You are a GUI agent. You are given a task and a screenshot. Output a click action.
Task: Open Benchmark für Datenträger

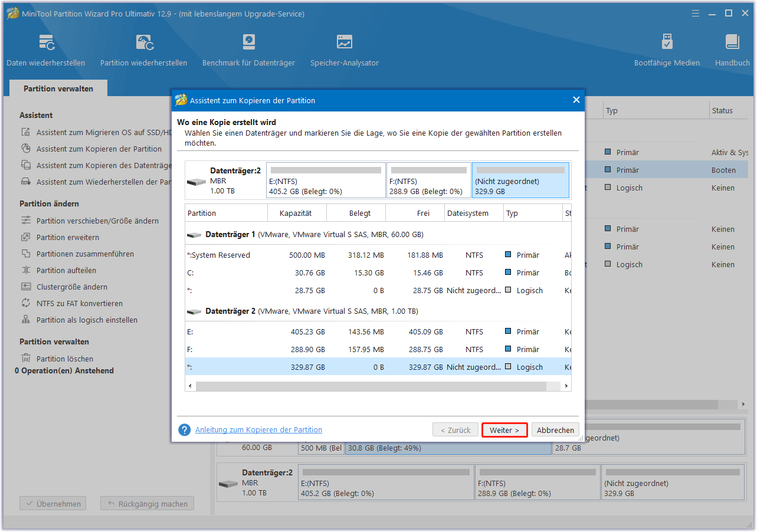click(248, 50)
